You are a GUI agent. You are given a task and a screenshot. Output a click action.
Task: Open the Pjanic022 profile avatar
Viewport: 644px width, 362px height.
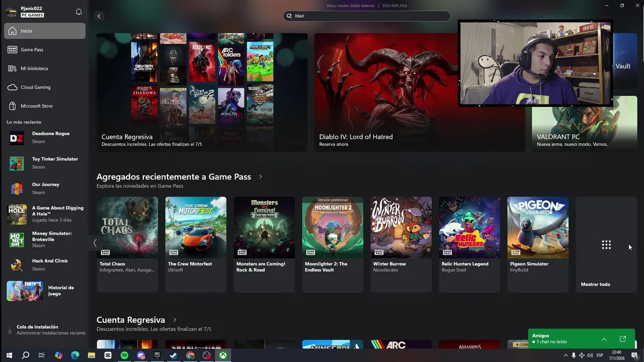coord(11,12)
